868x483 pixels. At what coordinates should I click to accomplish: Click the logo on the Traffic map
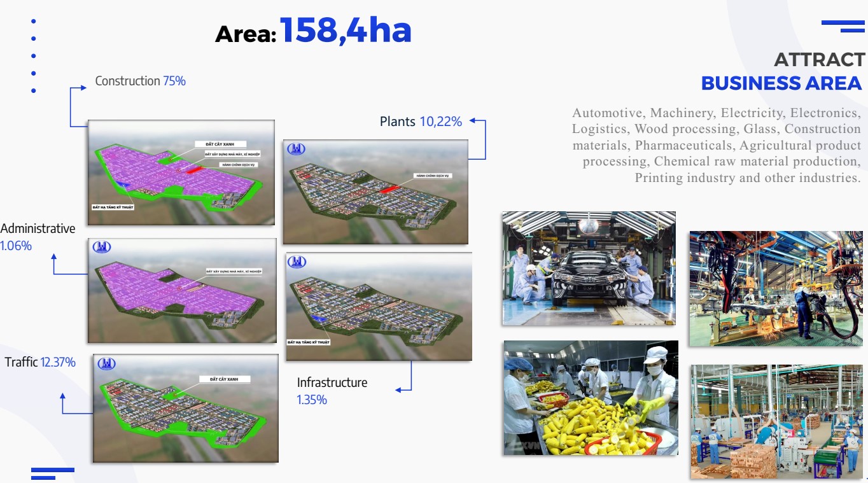[106, 363]
